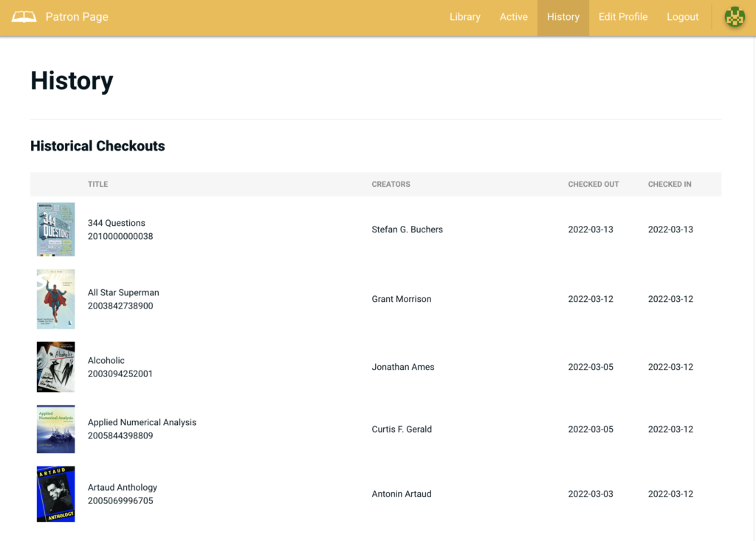Click the Artaud Anthology title text

tap(123, 487)
